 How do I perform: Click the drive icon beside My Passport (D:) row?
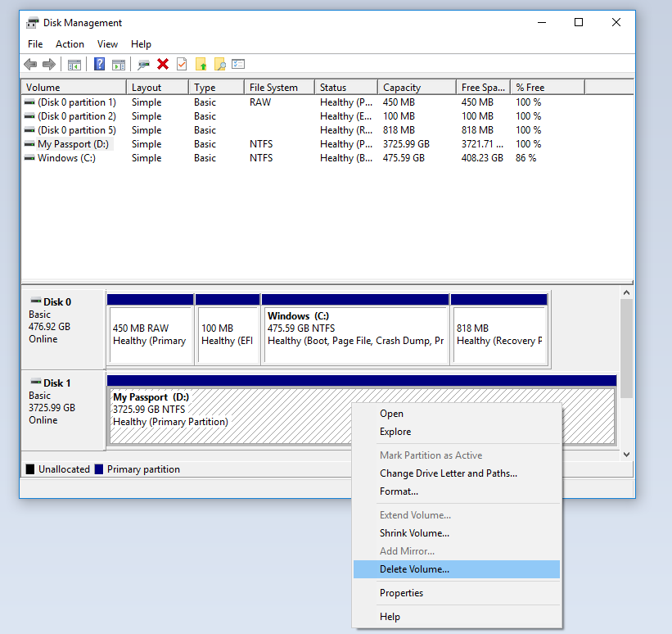pos(29,144)
